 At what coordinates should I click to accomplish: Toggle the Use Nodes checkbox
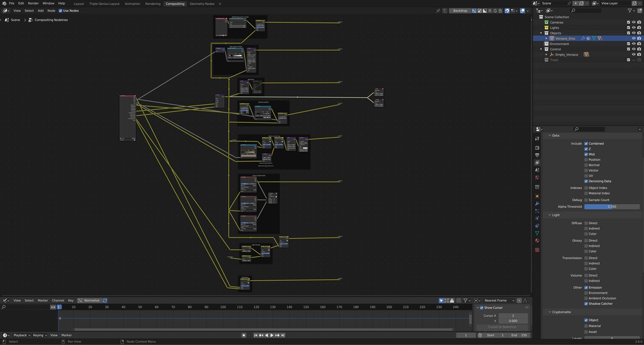click(x=60, y=11)
